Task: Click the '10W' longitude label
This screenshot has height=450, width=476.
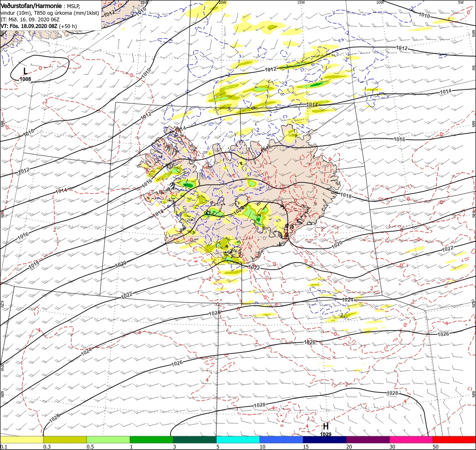Action: pyautogui.click(x=380, y=2)
